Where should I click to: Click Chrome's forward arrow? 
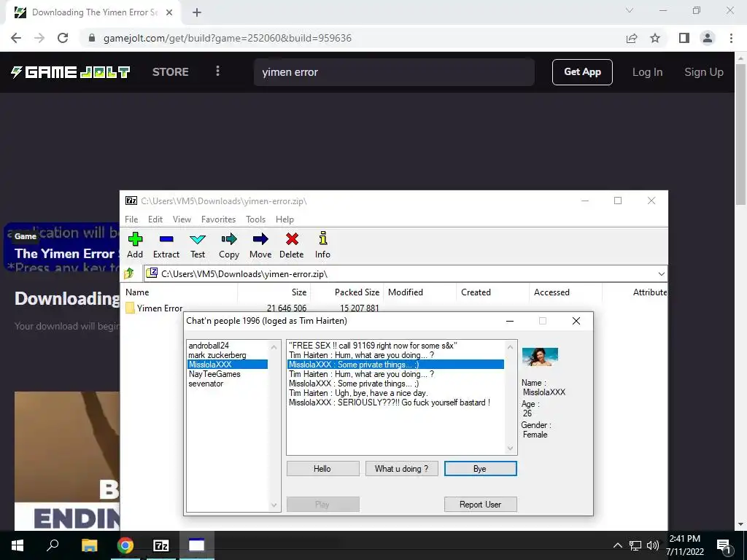pos(39,38)
